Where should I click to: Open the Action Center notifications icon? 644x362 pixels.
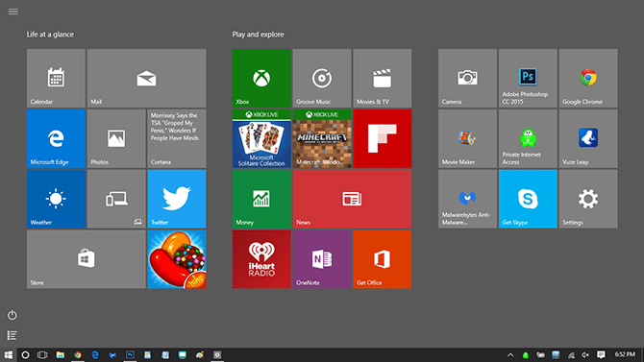(601, 355)
